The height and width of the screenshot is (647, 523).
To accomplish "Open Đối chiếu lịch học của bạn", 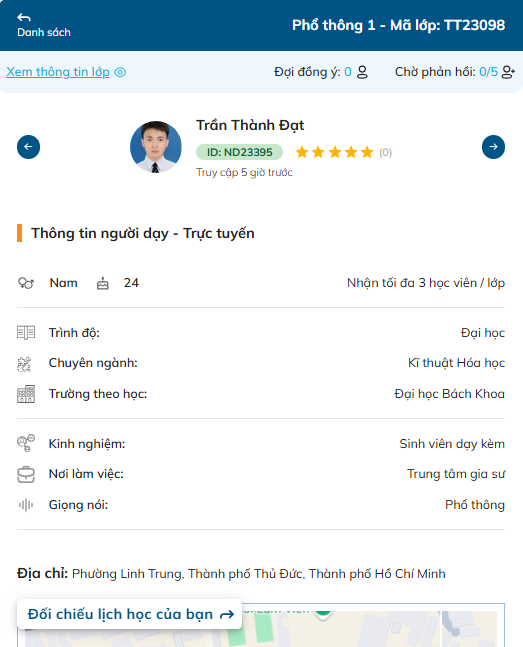I will coord(130,614).
